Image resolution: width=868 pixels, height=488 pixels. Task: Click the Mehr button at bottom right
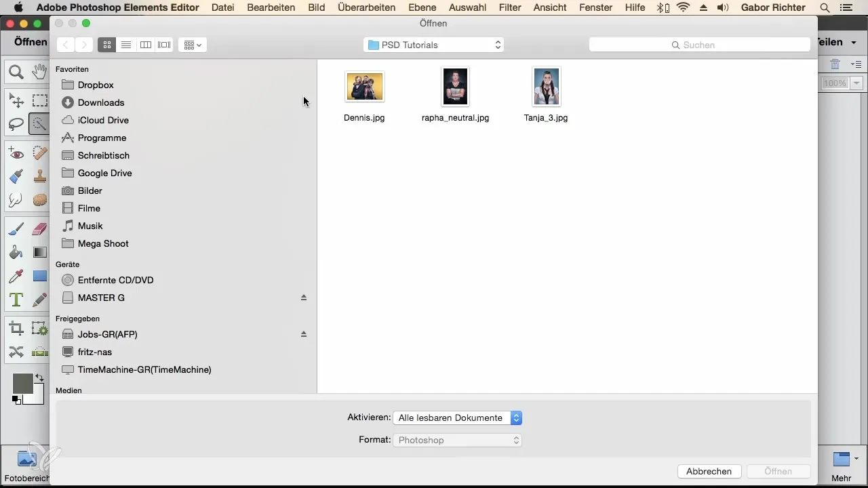(842, 466)
